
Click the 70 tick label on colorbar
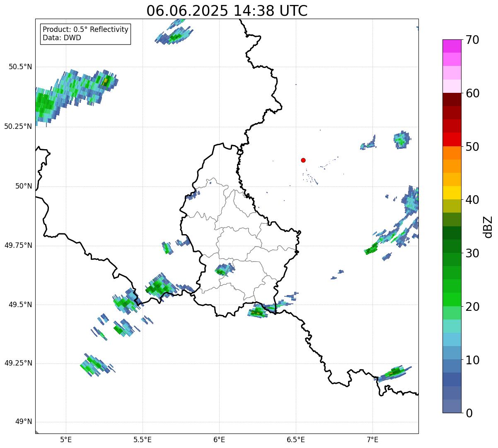click(472, 40)
